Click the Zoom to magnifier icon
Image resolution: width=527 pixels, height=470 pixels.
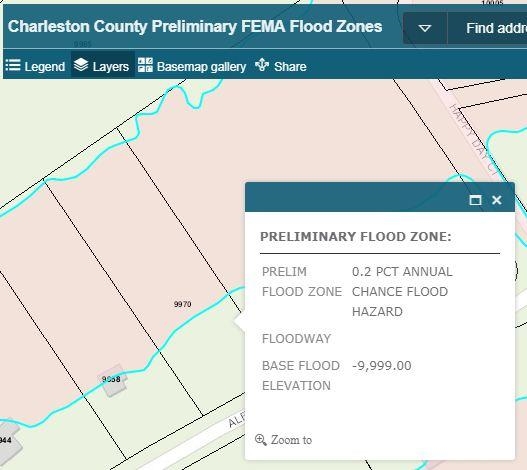pos(260,440)
